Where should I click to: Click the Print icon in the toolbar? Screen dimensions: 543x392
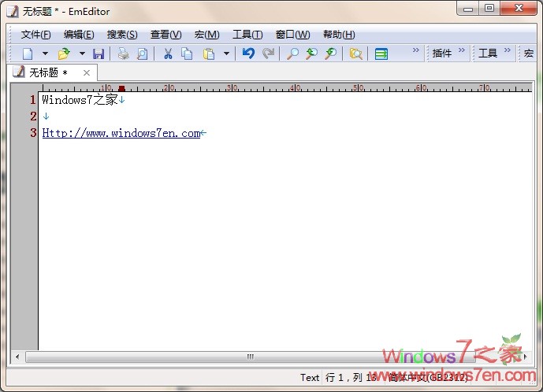point(123,54)
